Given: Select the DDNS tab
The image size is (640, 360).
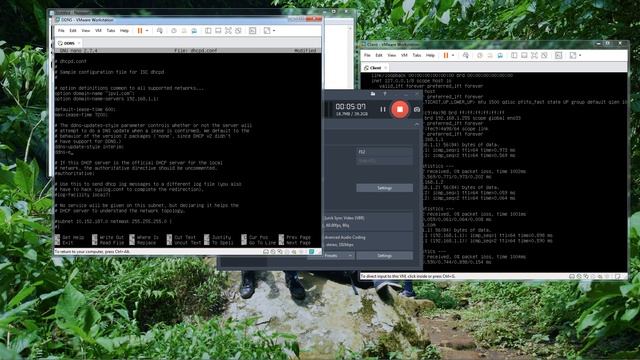Looking at the screenshot, I should (67, 43).
